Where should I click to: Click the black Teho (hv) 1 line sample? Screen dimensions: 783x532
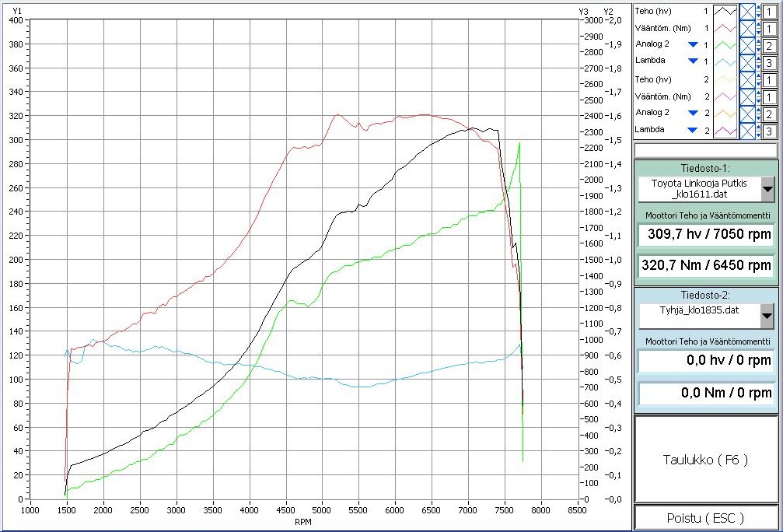pyautogui.click(x=725, y=12)
